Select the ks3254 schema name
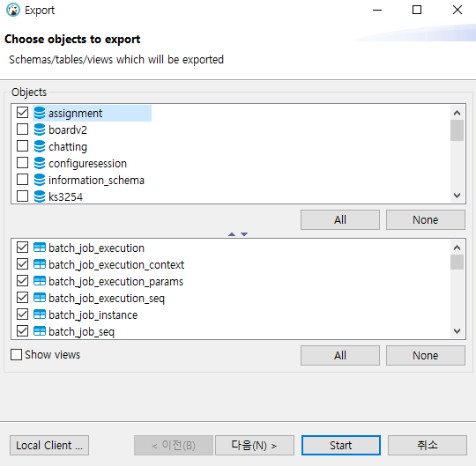This screenshot has width=476, height=466. tap(65, 197)
